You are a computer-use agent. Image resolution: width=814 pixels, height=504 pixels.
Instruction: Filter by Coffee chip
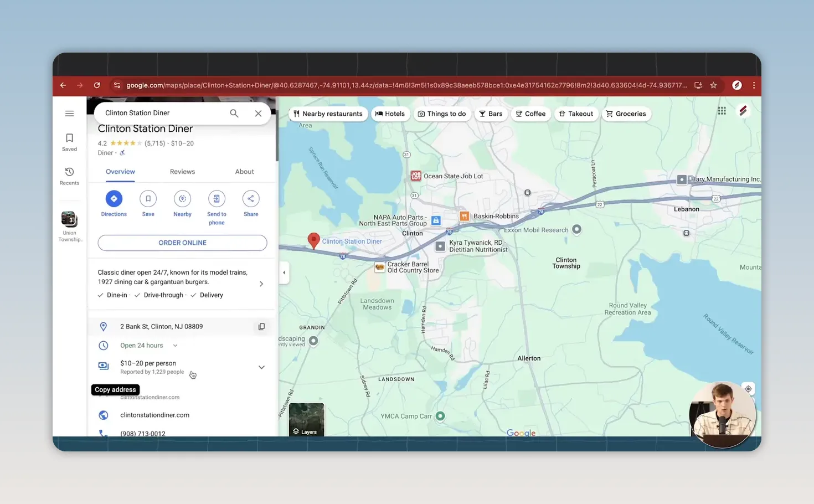530,114
